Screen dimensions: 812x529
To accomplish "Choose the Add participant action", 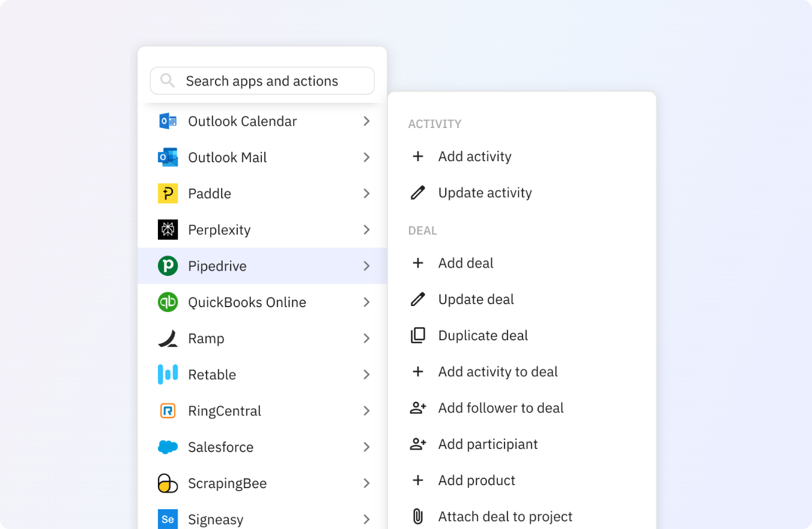I will [x=488, y=444].
